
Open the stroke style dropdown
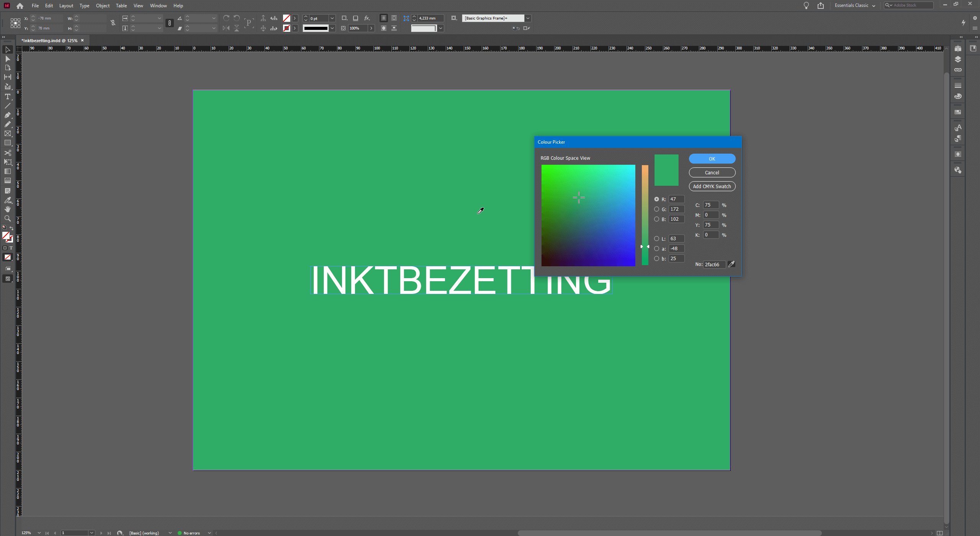point(332,28)
